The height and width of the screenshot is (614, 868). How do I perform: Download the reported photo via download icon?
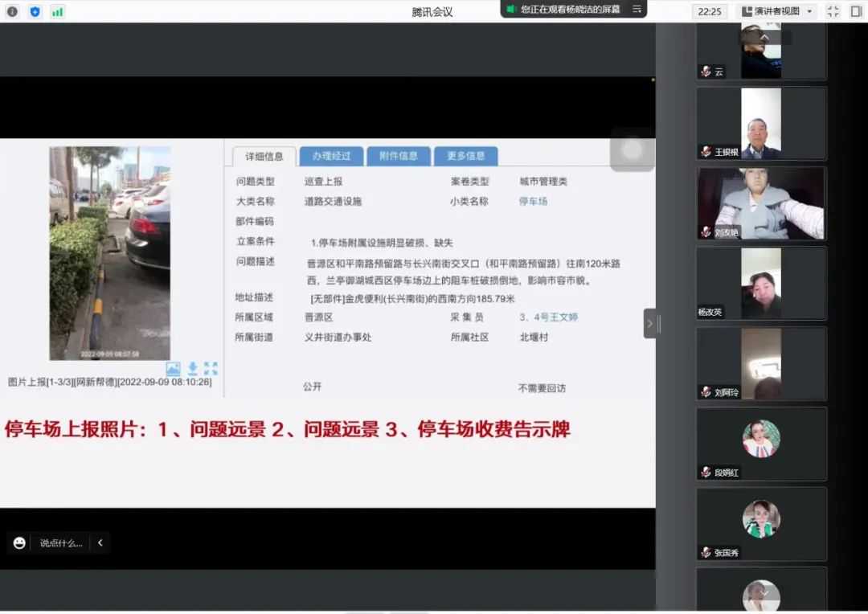coord(193,369)
